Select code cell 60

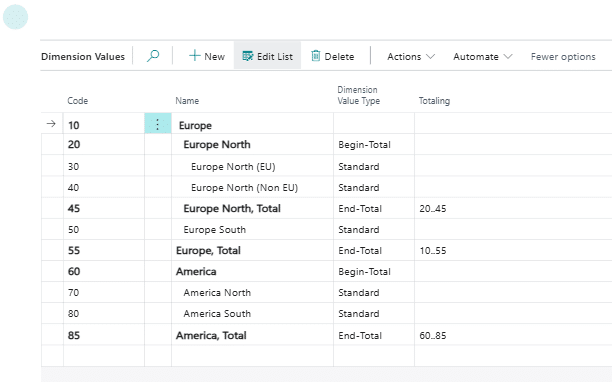[x=104, y=272]
